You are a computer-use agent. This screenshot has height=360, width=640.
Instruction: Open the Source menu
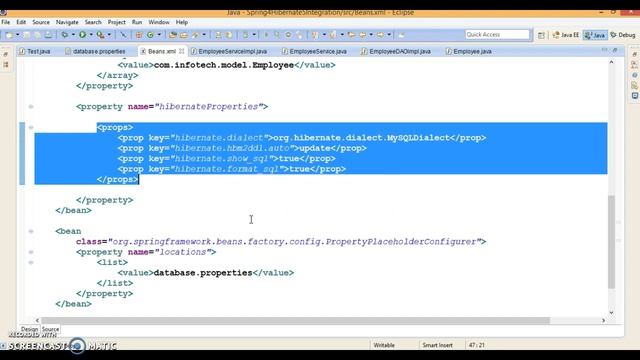pos(41,22)
